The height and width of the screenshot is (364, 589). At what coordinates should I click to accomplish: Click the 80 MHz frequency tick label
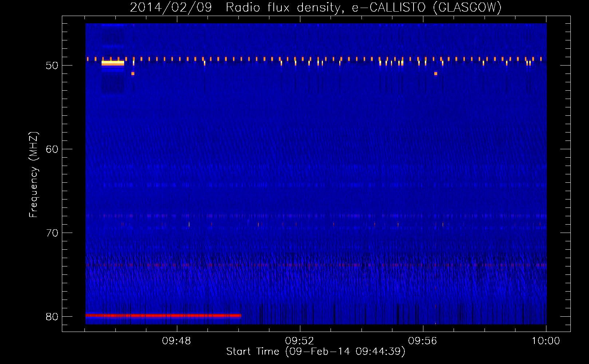pos(52,317)
